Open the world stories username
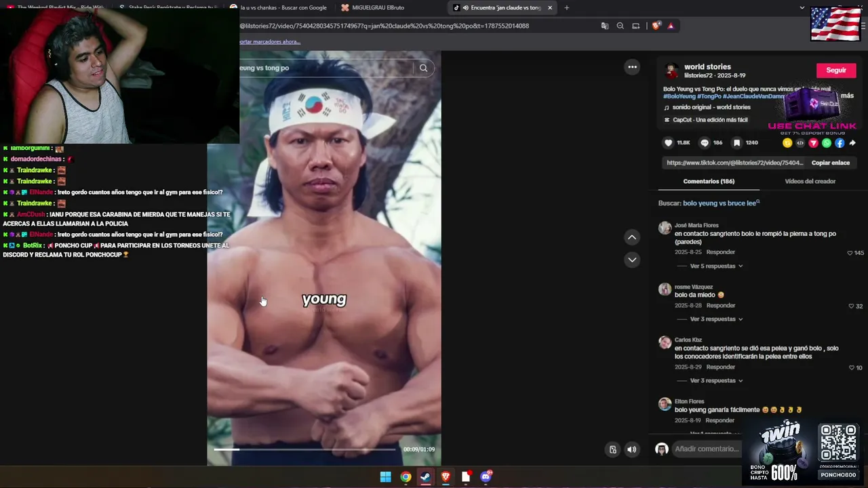 (707, 66)
